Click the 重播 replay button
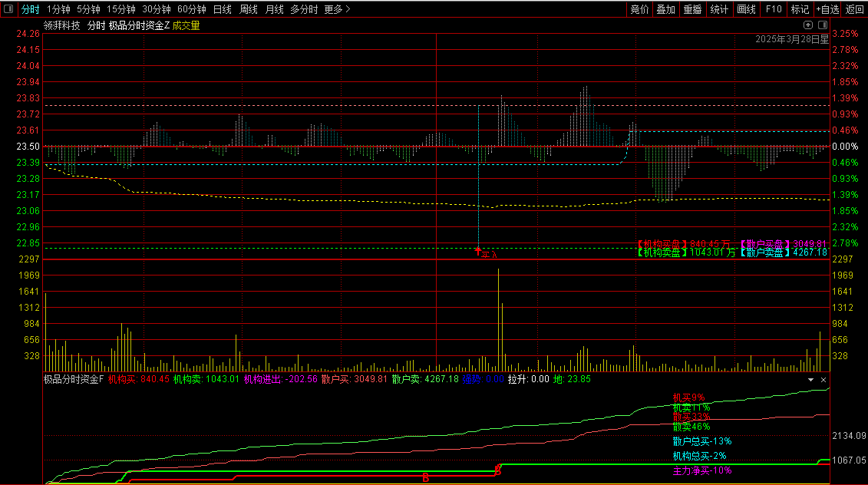This screenshot has width=868, height=485. point(692,9)
